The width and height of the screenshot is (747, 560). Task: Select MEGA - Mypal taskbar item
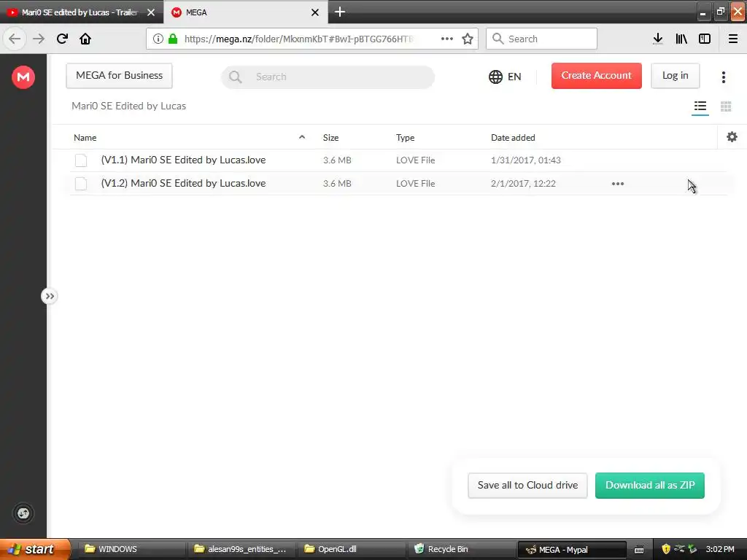pos(572,549)
